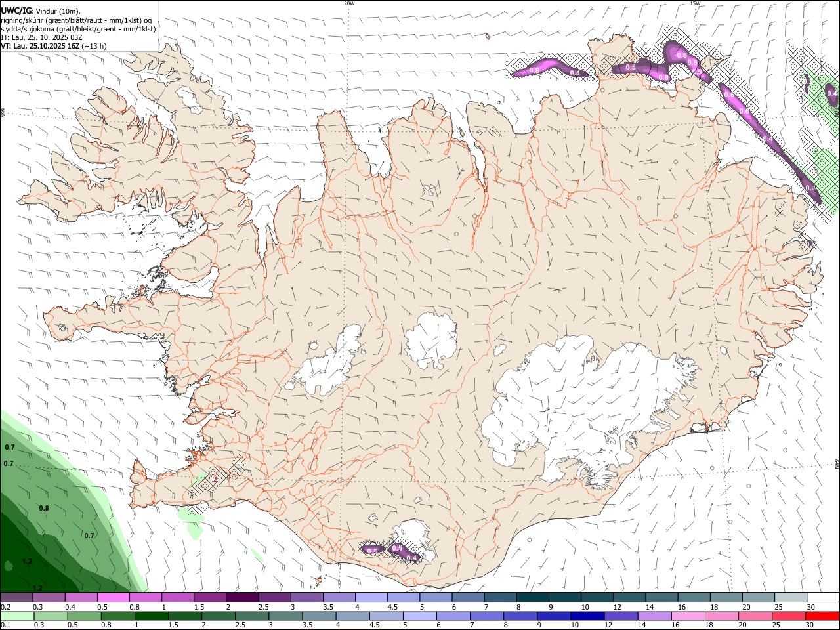Viewport: 840px width, 630px height.
Task: Click the "IT: Lau. 25. 10. 2025 03Z" line
Action: pyautogui.click(x=41, y=37)
